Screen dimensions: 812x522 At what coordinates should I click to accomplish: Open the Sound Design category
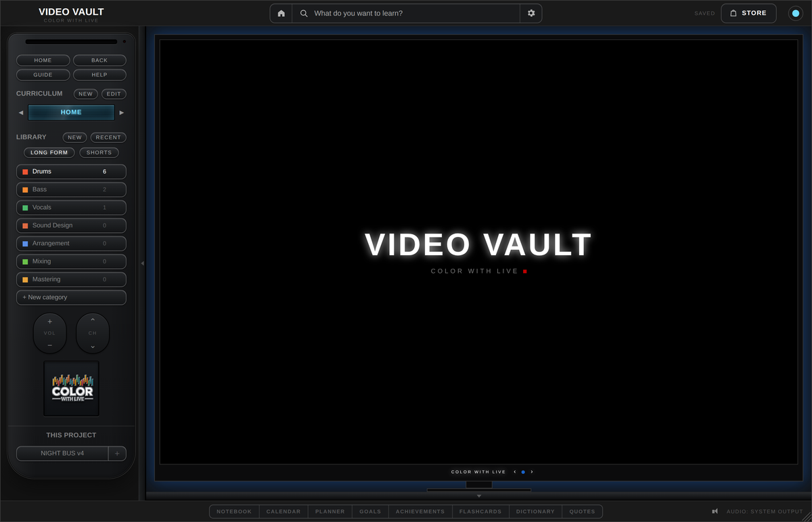(x=71, y=225)
